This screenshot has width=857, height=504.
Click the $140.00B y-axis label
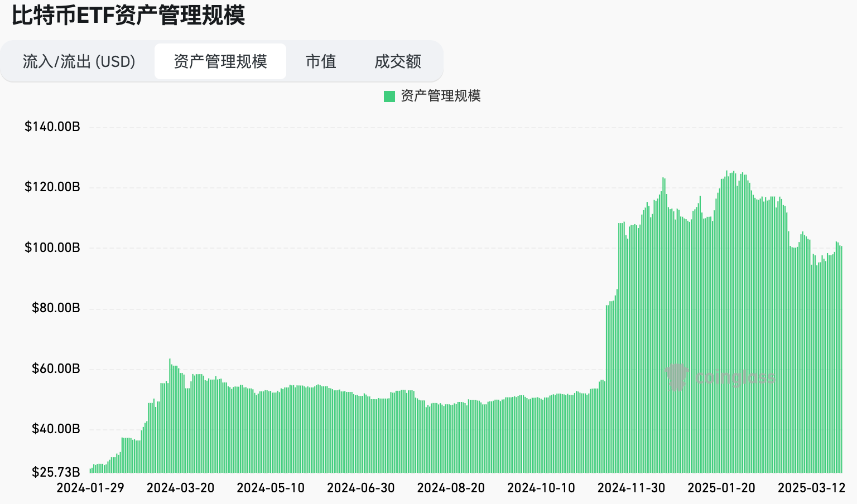coord(53,127)
